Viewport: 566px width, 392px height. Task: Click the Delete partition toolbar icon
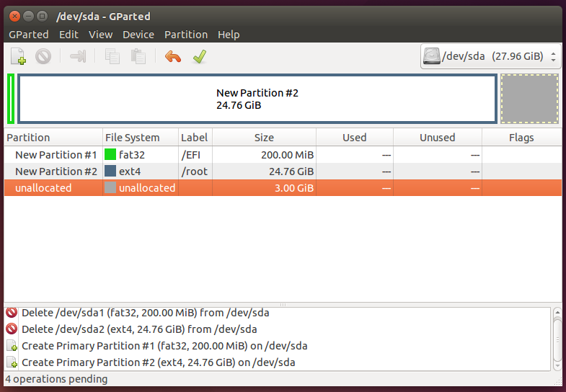(x=43, y=57)
